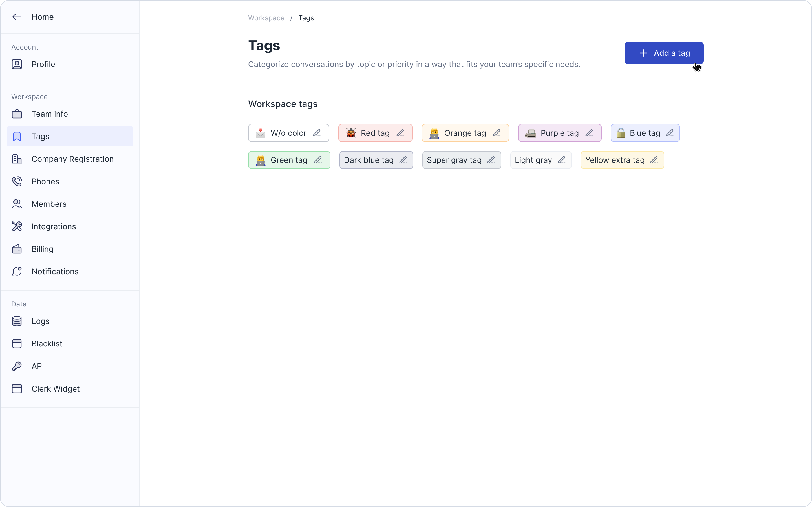The image size is (812, 507).
Task: Open the API key settings
Action: (37, 366)
